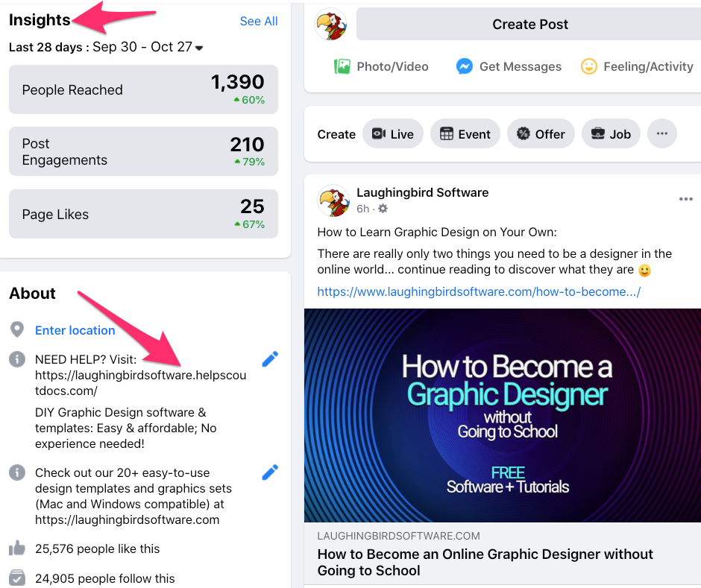Image resolution: width=701 pixels, height=588 pixels.
Task: Open Get Messages messenger option
Action: click(509, 66)
